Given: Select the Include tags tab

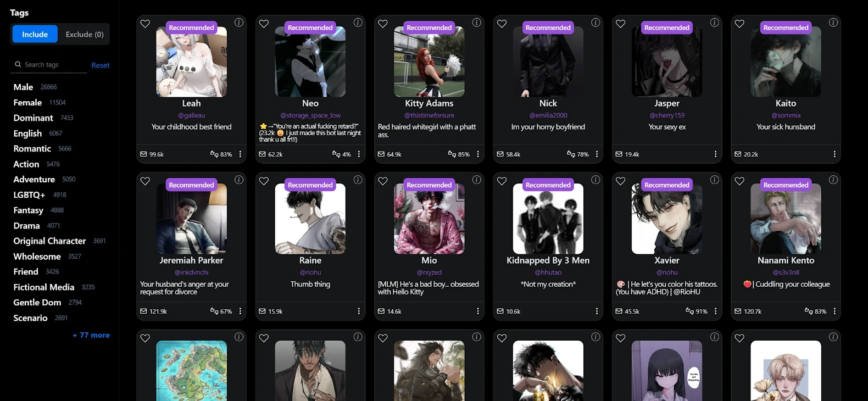Looking at the screenshot, I should click(35, 34).
